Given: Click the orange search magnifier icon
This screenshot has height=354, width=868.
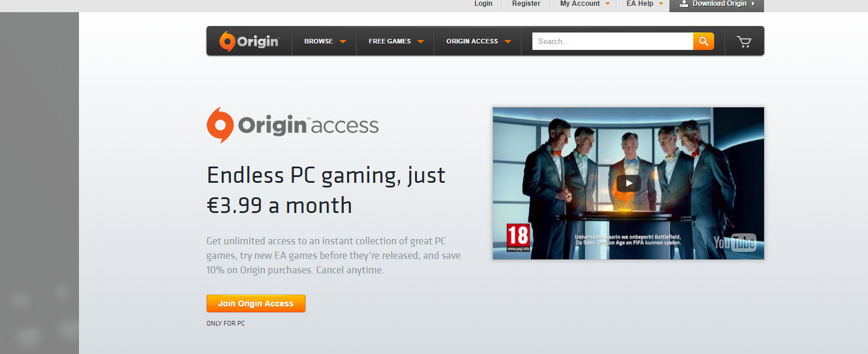Looking at the screenshot, I should click(703, 41).
